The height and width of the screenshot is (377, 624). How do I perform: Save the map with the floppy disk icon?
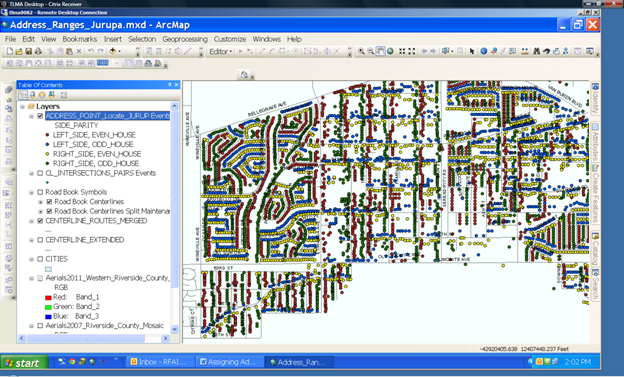pyautogui.click(x=28, y=51)
